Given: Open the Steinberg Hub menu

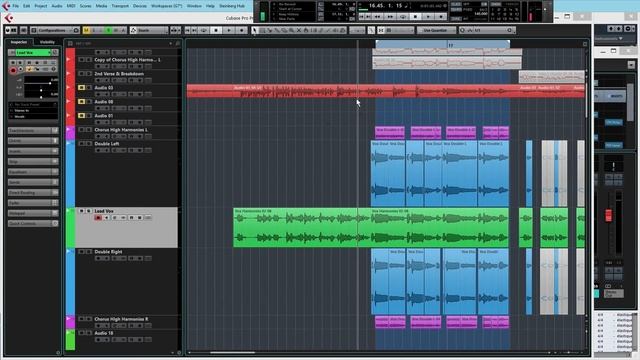Looking at the screenshot, I should [x=232, y=6].
